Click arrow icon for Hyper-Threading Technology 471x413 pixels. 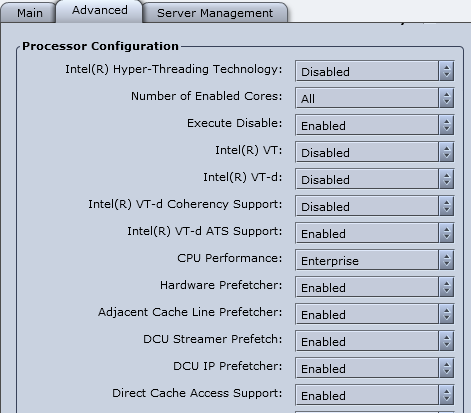click(447, 71)
